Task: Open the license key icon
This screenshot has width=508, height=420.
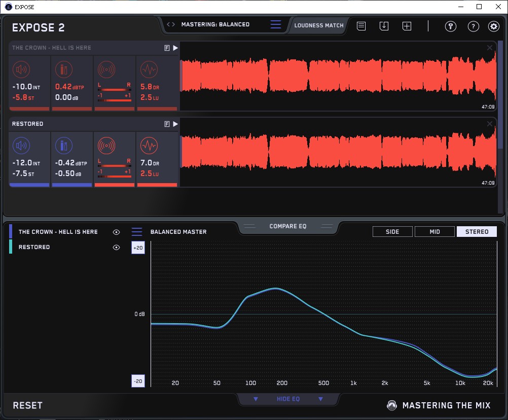Action: click(x=450, y=26)
